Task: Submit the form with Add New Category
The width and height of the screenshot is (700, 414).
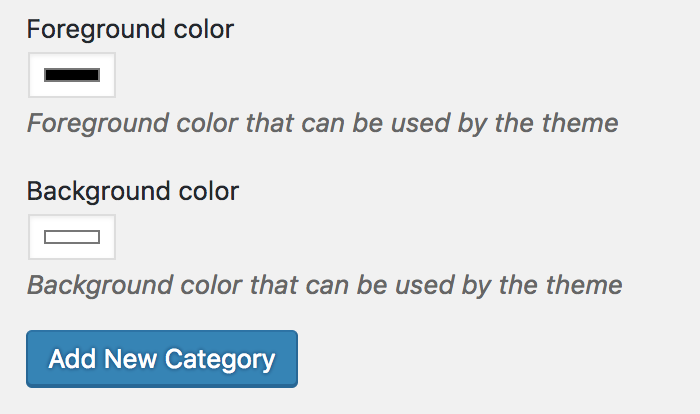Action: [x=162, y=359]
